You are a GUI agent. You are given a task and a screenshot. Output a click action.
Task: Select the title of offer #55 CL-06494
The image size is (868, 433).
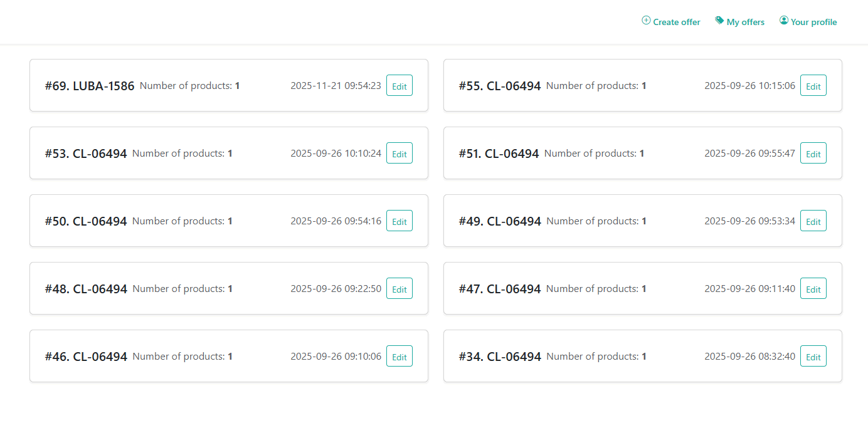tap(500, 85)
